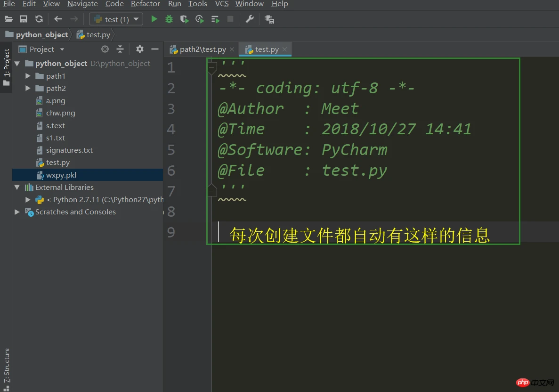Select test.py in the project tree
Screen dimensions: 559x392
pyautogui.click(x=87, y=163)
